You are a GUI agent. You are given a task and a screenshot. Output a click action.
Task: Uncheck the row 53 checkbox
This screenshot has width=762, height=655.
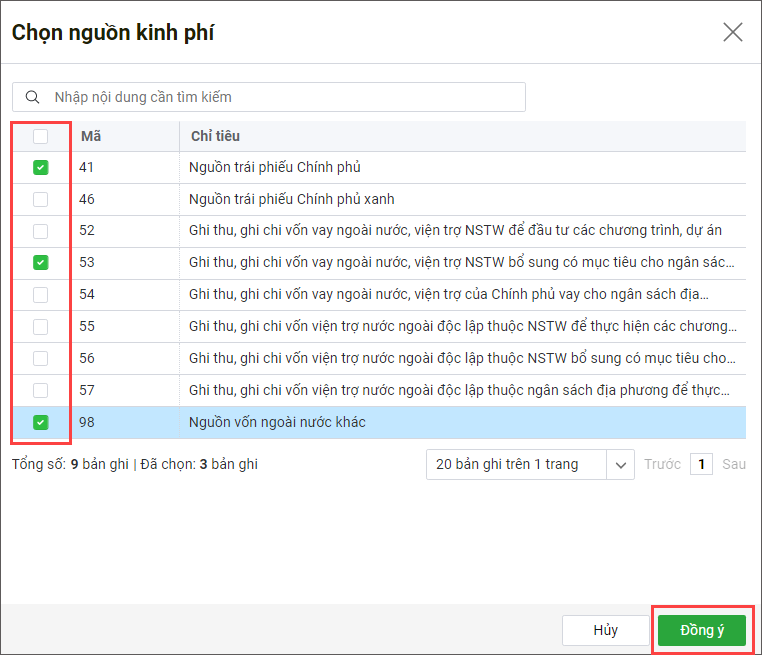[x=40, y=263]
